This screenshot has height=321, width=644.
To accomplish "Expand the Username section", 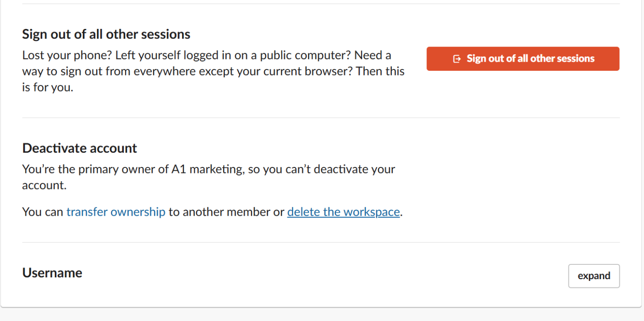I will point(593,276).
